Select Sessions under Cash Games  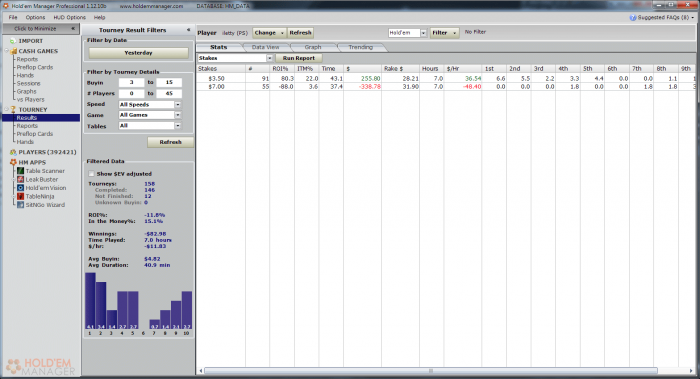[x=29, y=83]
